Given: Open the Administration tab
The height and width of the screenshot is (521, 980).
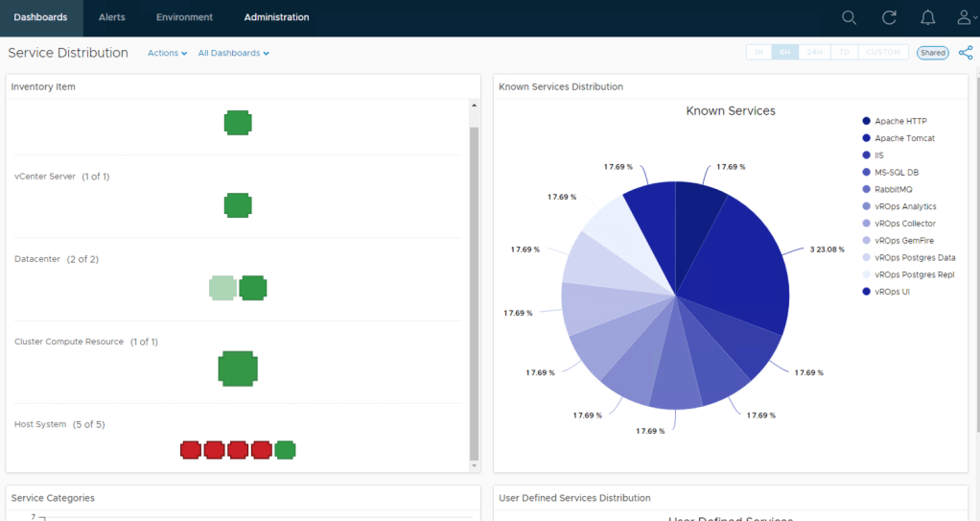Looking at the screenshot, I should pyautogui.click(x=276, y=17).
